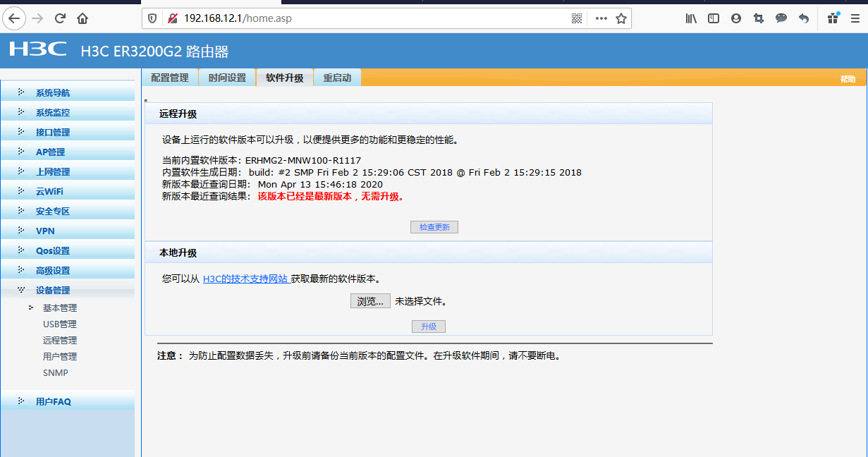Select the 软件升级 tab

point(285,78)
